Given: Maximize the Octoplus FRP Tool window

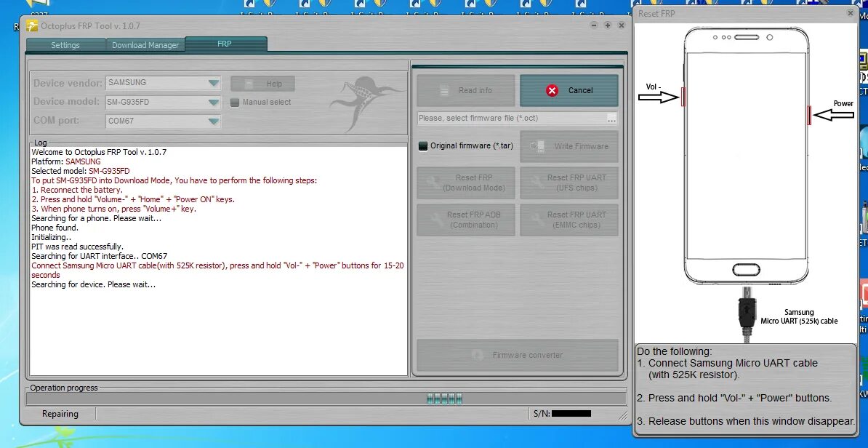Looking at the screenshot, I should click(608, 25).
